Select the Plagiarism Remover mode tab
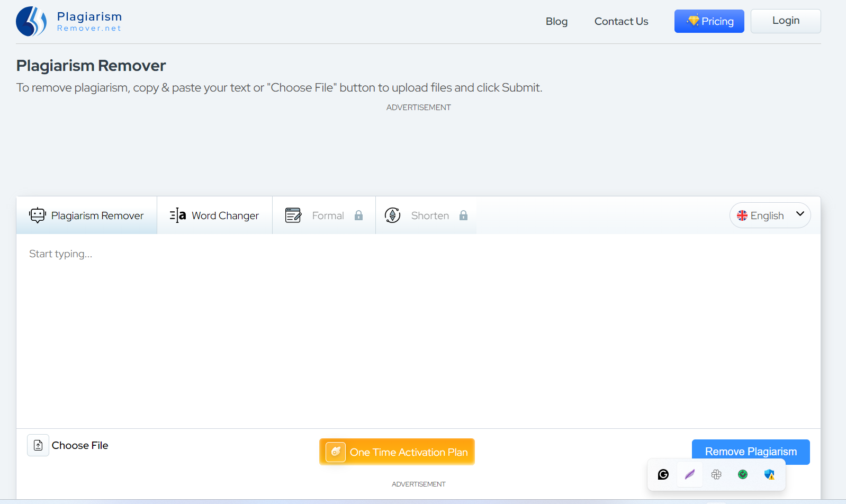The height and width of the screenshot is (504, 846). (x=87, y=215)
